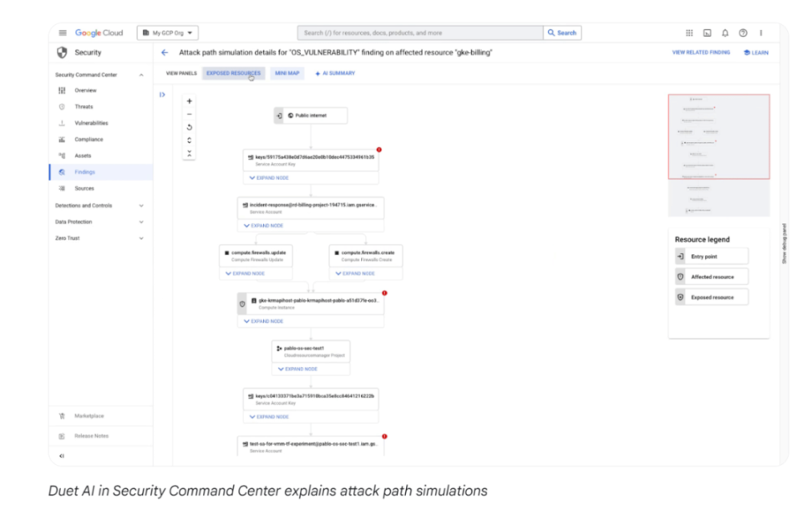Click the Release Notes icon
This screenshot has width=812, height=510.
[x=62, y=436]
